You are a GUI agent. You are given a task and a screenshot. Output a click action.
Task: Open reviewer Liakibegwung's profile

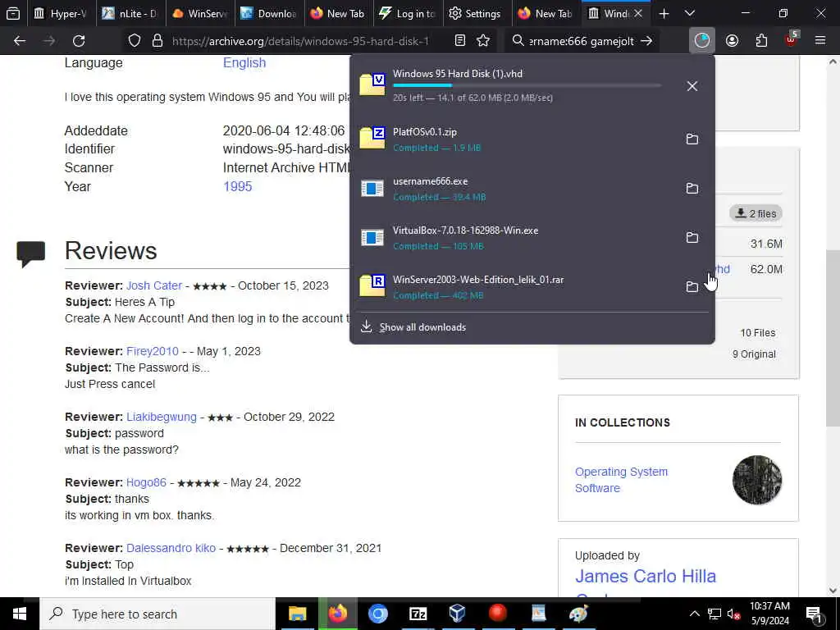[162, 417]
